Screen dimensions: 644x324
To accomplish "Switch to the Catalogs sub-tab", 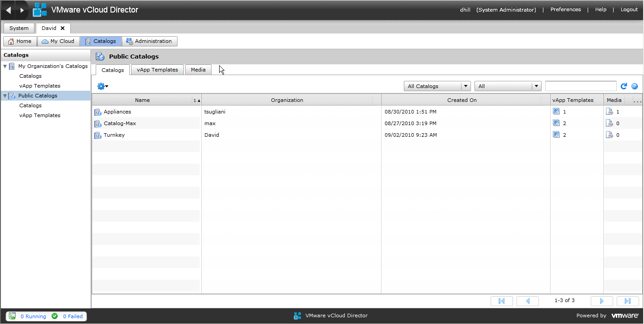I will click(x=113, y=70).
